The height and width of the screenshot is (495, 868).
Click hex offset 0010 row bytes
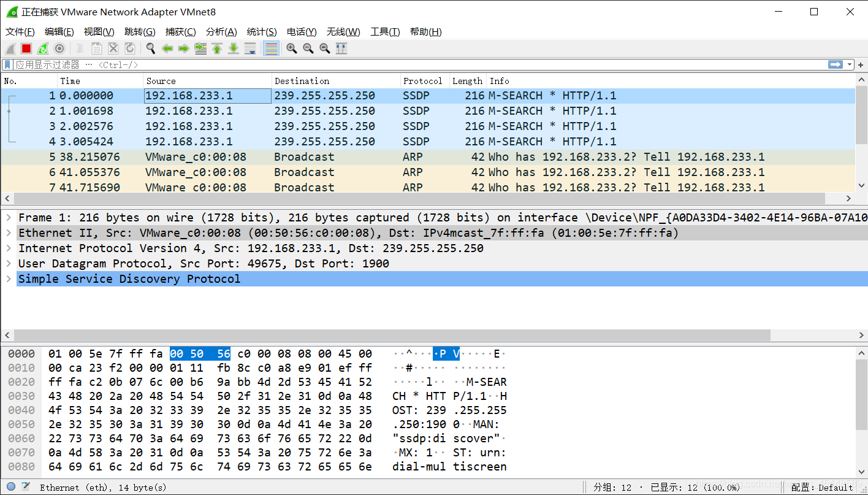[210, 368]
